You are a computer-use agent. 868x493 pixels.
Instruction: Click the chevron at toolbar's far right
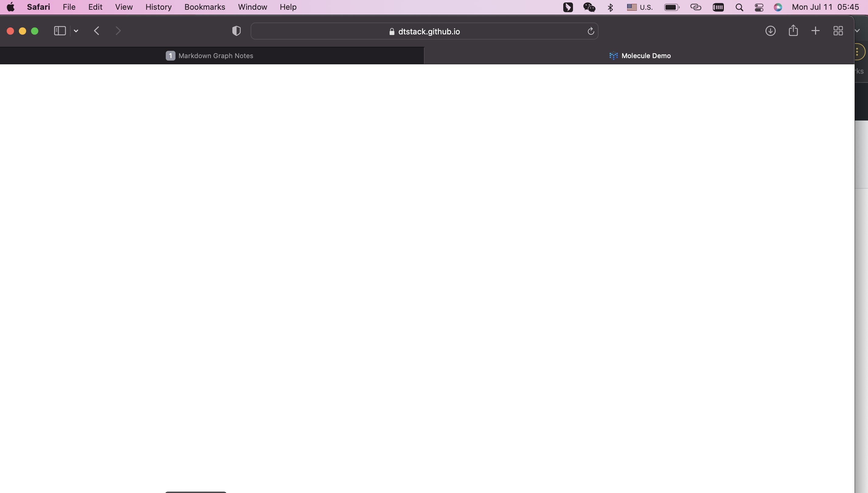858,31
